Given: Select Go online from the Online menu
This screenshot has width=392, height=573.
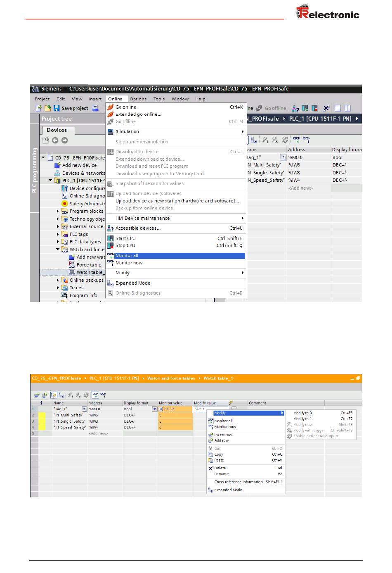Looking at the screenshot, I should click(176, 107).
